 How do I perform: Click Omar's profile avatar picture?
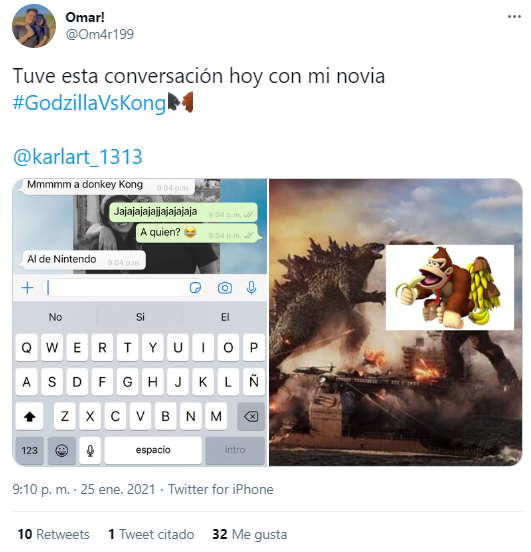[34, 26]
